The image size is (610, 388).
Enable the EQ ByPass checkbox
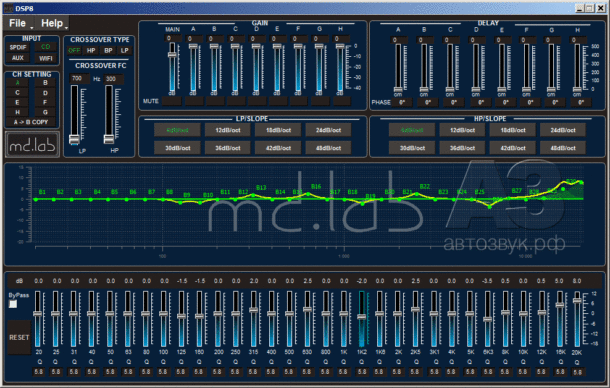coord(13,304)
